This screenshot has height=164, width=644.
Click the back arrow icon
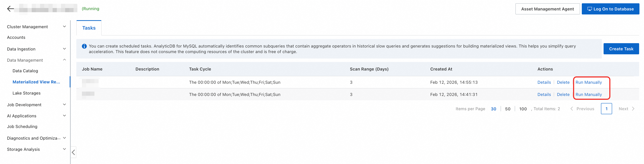coord(10,9)
